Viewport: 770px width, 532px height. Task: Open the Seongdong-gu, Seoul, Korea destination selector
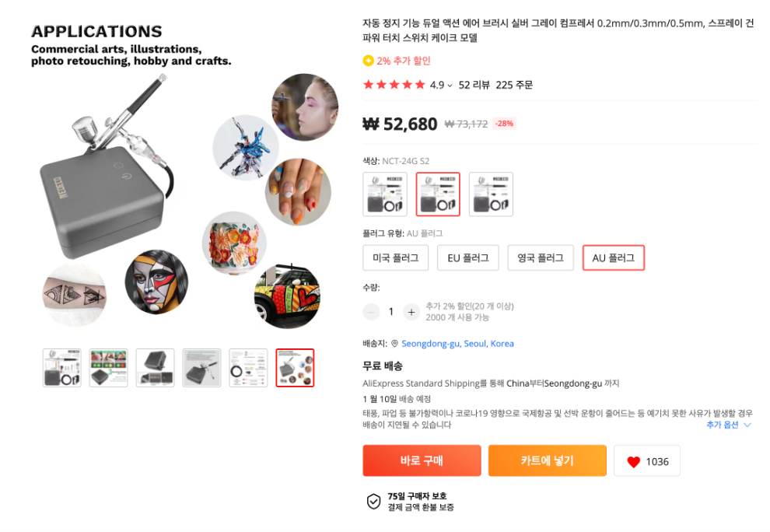point(457,344)
